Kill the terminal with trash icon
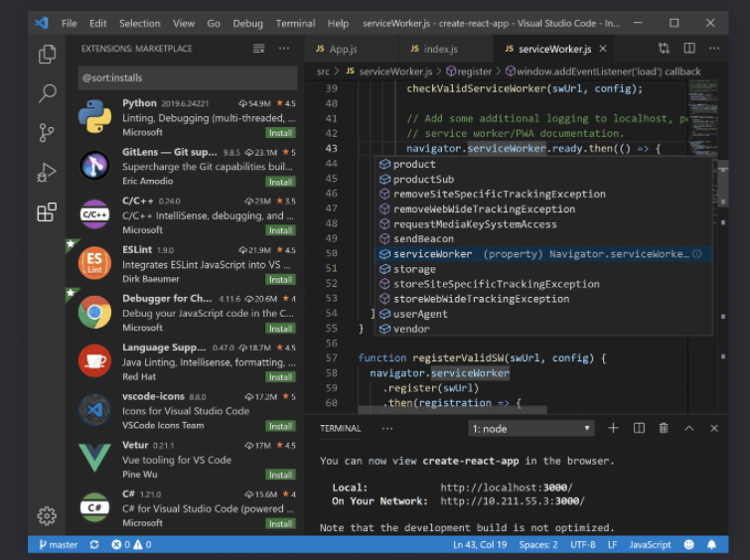The image size is (750, 560). tap(664, 428)
